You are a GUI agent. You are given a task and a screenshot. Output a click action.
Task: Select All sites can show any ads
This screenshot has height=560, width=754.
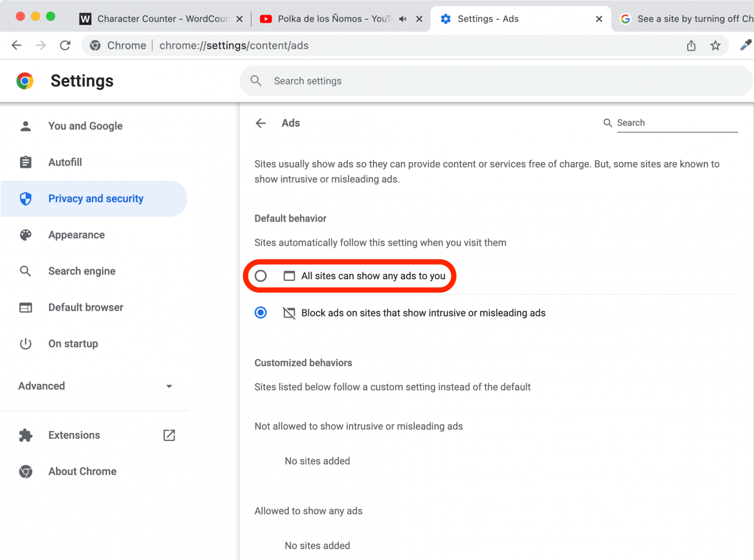260,276
